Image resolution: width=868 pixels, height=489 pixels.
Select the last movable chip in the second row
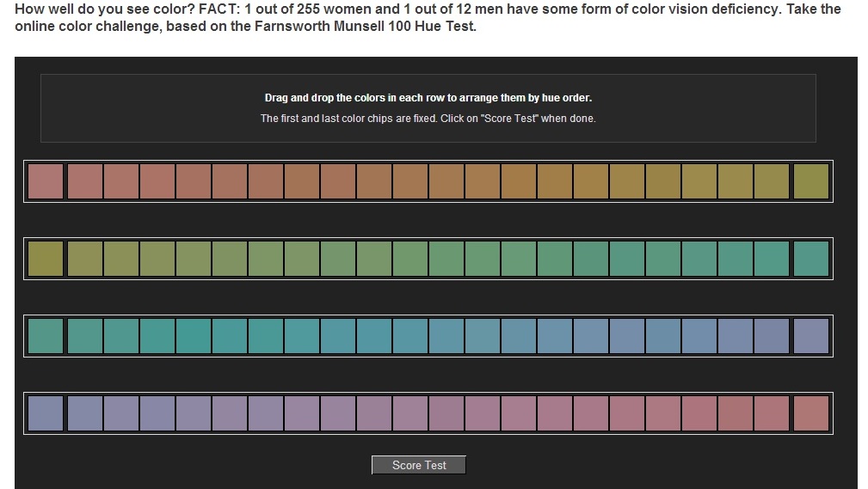(772, 259)
